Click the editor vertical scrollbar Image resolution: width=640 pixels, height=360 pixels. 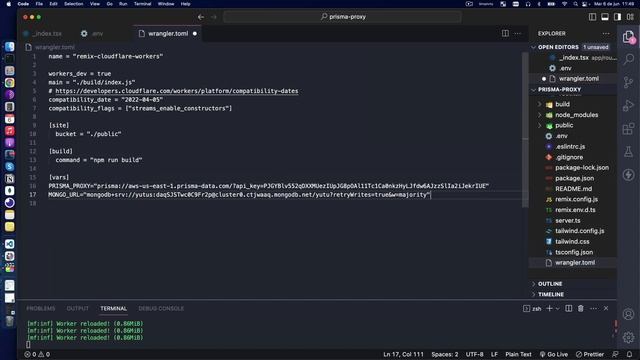525,129
